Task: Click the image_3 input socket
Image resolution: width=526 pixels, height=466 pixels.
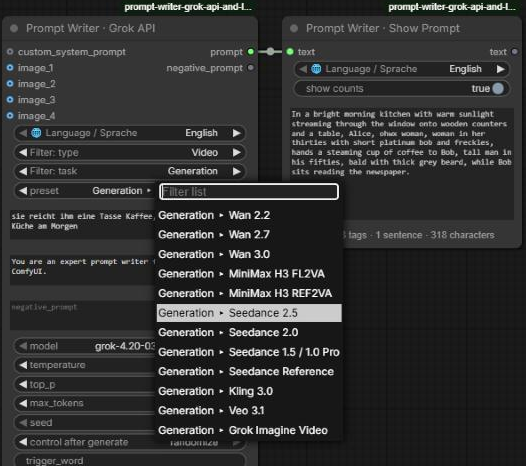Action: [10, 100]
